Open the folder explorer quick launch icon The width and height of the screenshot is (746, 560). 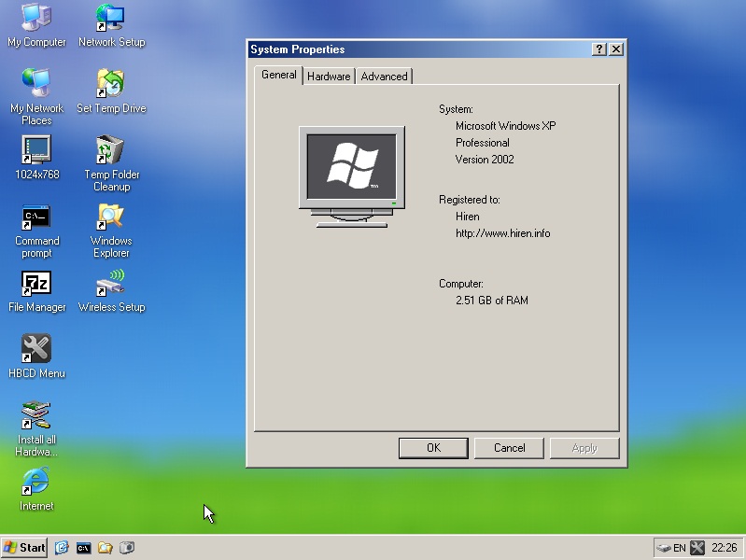click(106, 548)
